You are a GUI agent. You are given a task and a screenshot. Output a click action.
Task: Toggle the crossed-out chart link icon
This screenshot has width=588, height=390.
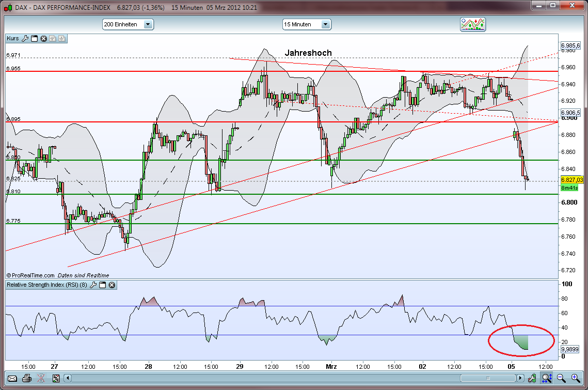42,378
